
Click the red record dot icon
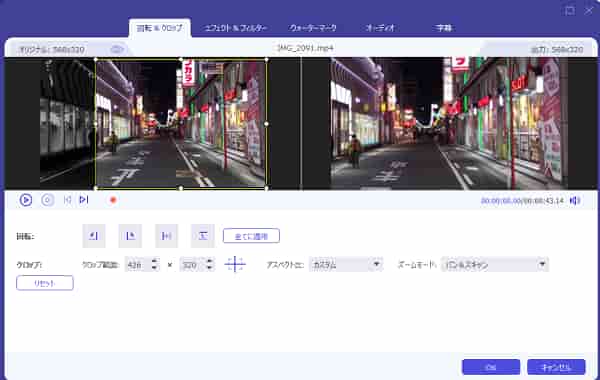(x=113, y=200)
